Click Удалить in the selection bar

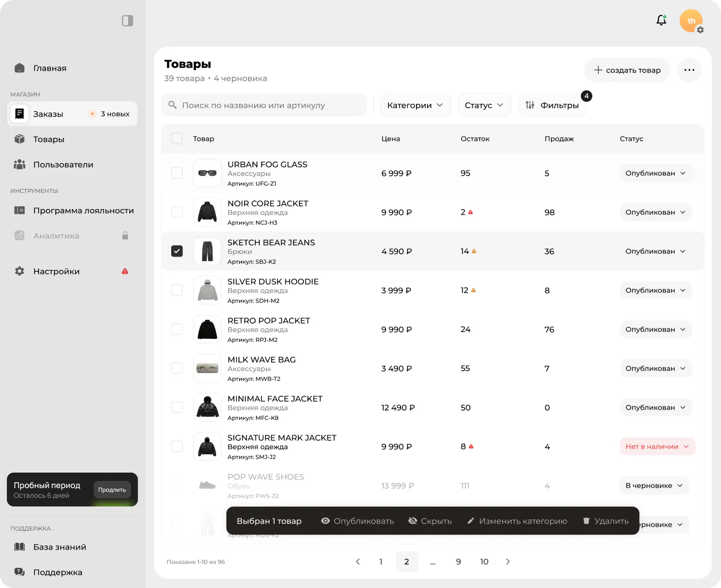point(606,521)
